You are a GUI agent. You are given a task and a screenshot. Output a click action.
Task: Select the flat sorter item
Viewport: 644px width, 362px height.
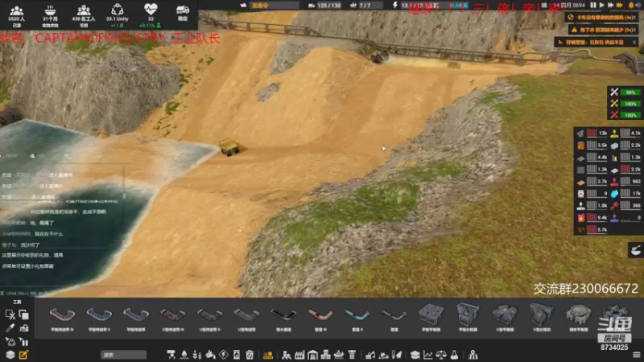click(468, 317)
